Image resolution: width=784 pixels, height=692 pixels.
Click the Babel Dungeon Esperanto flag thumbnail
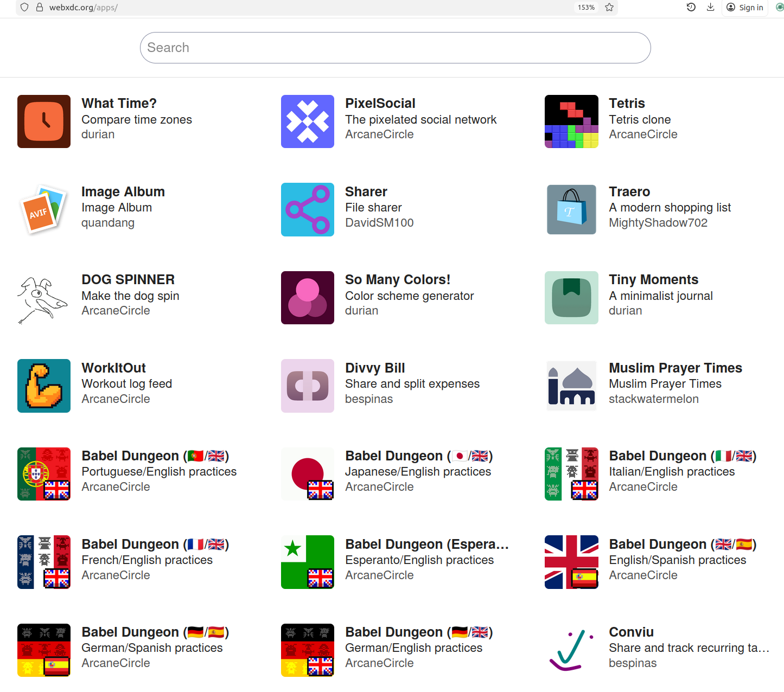(308, 562)
